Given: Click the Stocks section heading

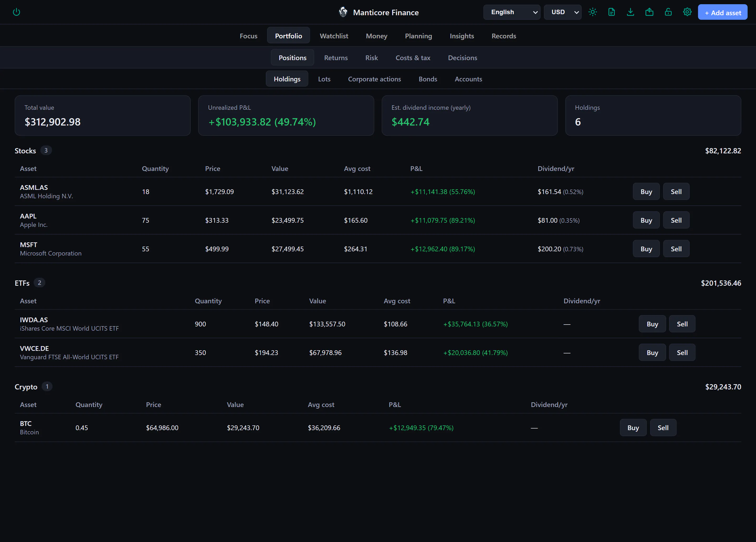Looking at the screenshot, I should click(x=25, y=151).
